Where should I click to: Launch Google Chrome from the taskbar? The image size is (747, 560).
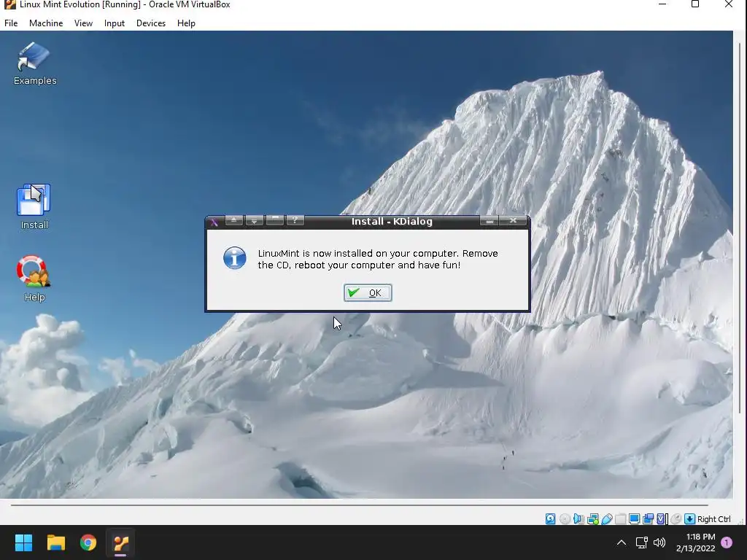88,542
